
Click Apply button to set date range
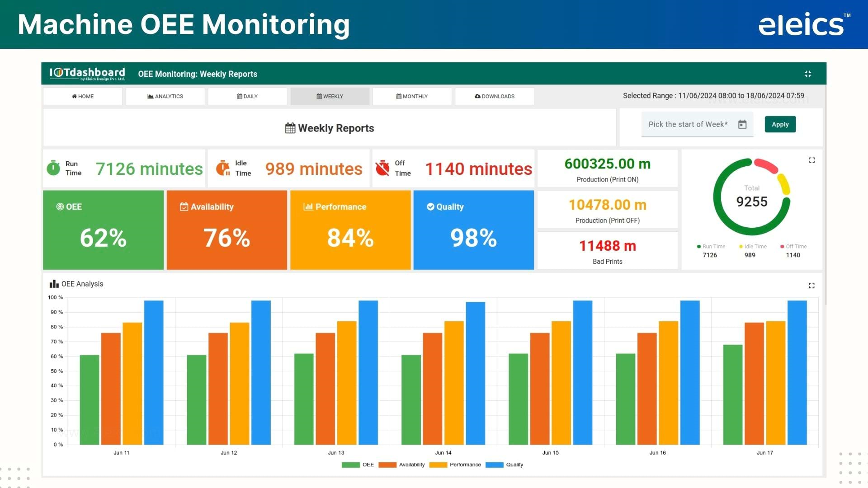780,124
